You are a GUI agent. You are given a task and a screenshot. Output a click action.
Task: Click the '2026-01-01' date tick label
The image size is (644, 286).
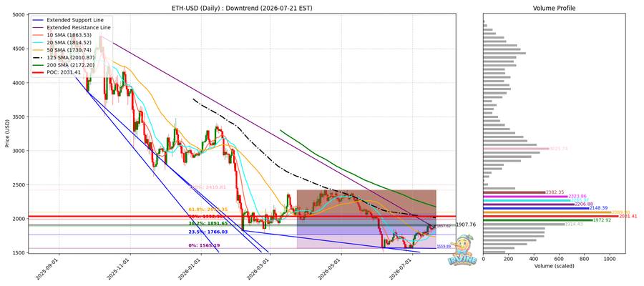click(x=190, y=268)
